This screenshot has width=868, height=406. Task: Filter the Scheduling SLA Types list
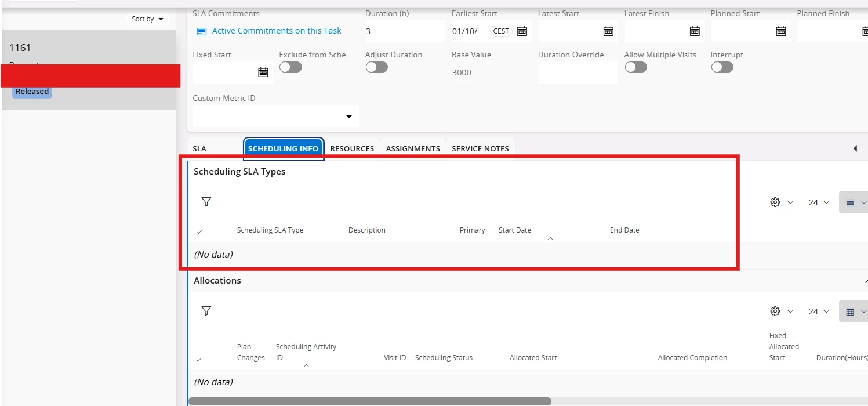point(206,202)
